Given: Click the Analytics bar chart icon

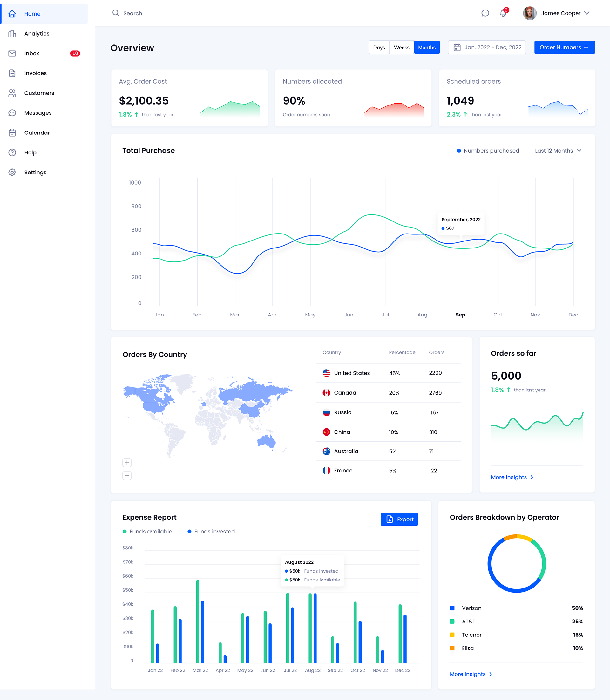Looking at the screenshot, I should pos(12,33).
